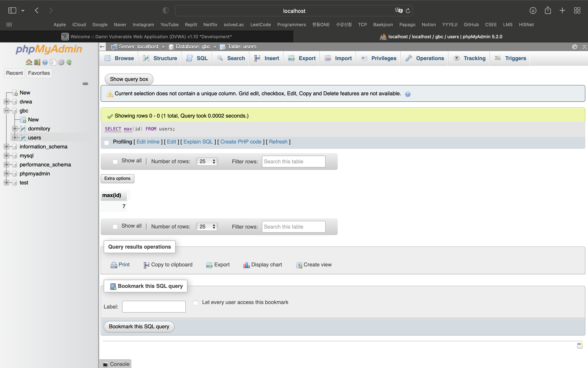This screenshot has width=588, height=368.
Task: Click the Edit inline link
Action: tap(148, 142)
